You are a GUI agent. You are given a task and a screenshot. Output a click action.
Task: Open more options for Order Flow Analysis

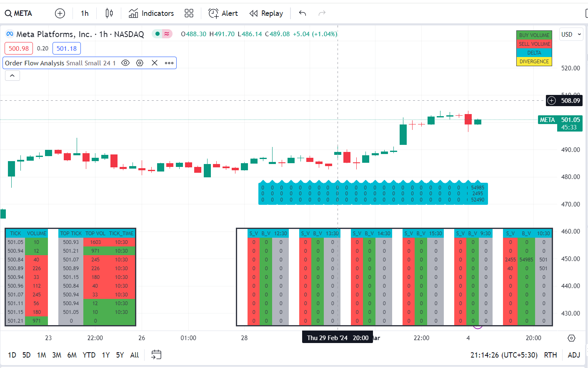pos(169,63)
